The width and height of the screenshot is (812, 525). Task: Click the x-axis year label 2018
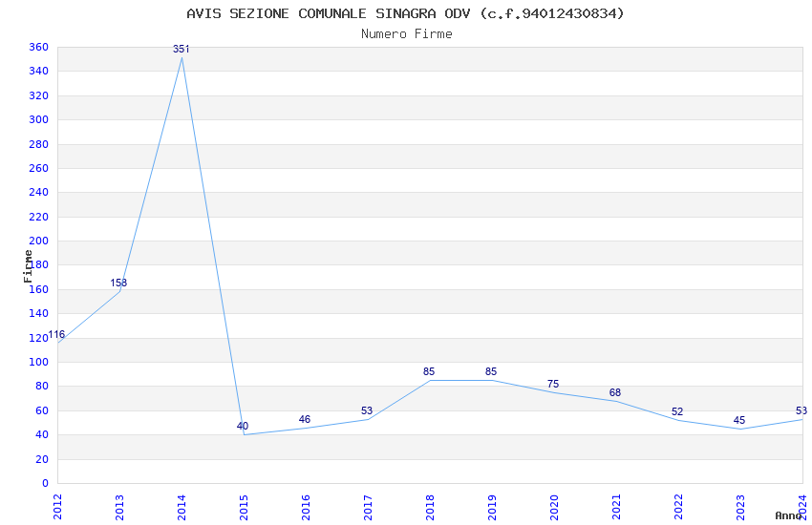[x=430, y=507]
